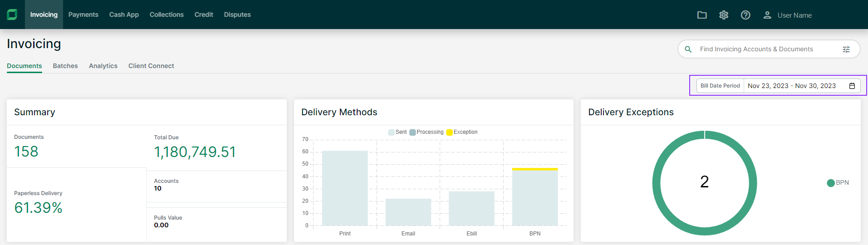Image resolution: width=868 pixels, height=245 pixels.
Task: Open the Analytics tab
Action: [x=103, y=66]
